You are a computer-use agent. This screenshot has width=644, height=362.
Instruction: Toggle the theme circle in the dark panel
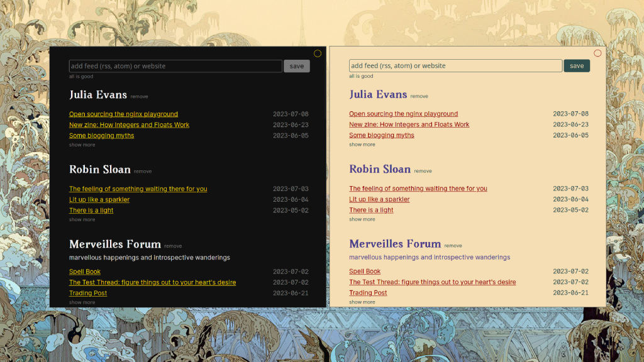click(x=318, y=53)
